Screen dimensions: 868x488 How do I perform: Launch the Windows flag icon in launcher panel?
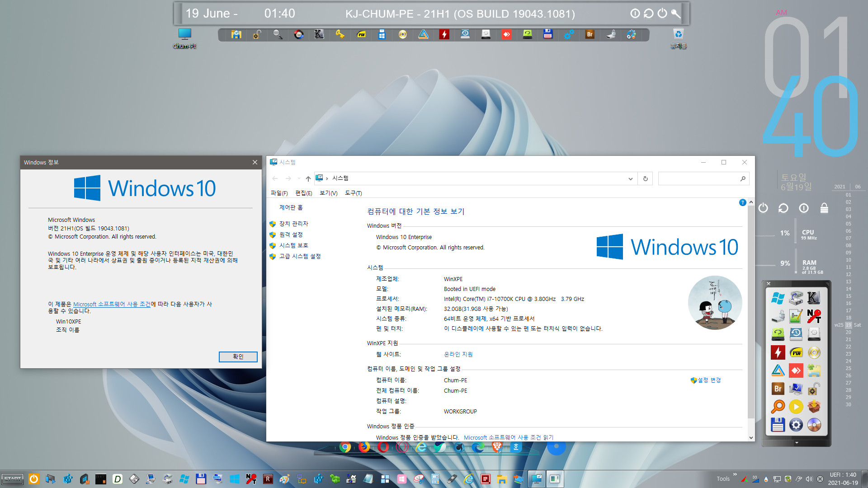(x=778, y=298)
